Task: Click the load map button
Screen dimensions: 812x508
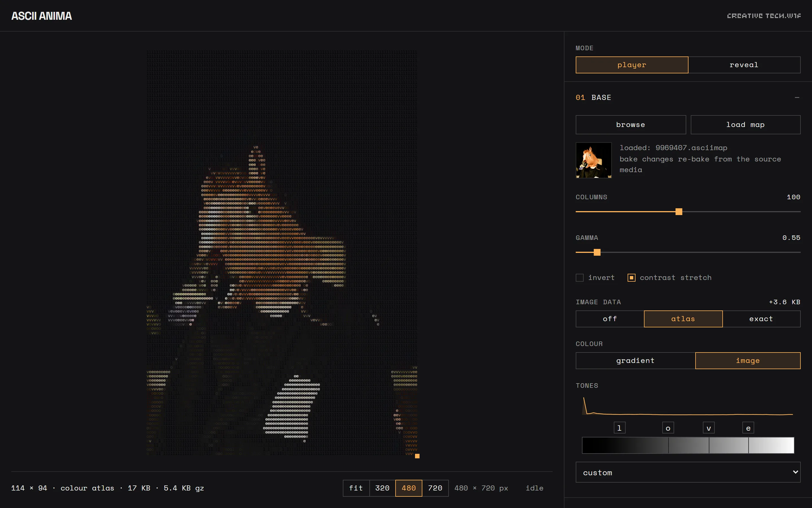Action: (x=745, y=125)
